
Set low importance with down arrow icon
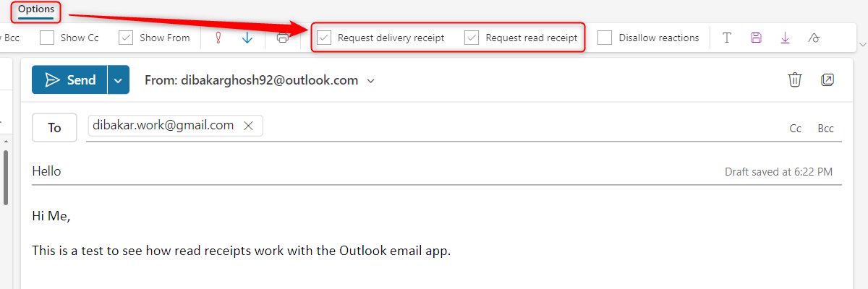(247, 38)
